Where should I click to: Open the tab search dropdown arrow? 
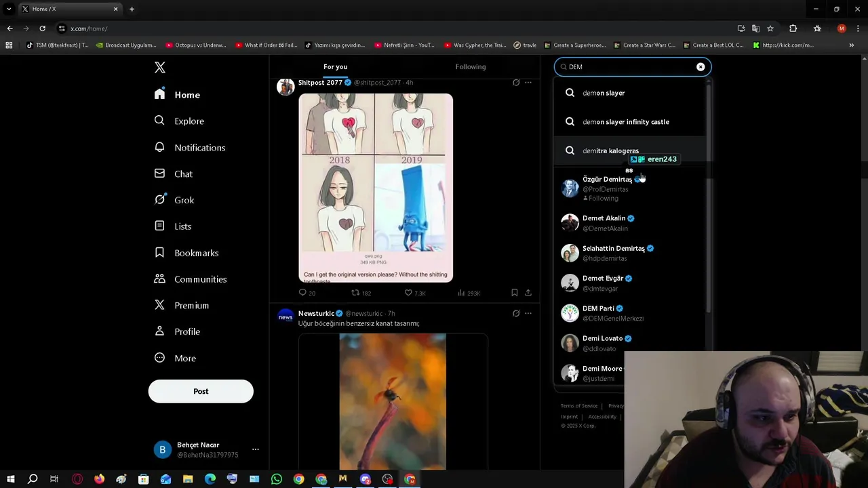click(x=9, y=9)
